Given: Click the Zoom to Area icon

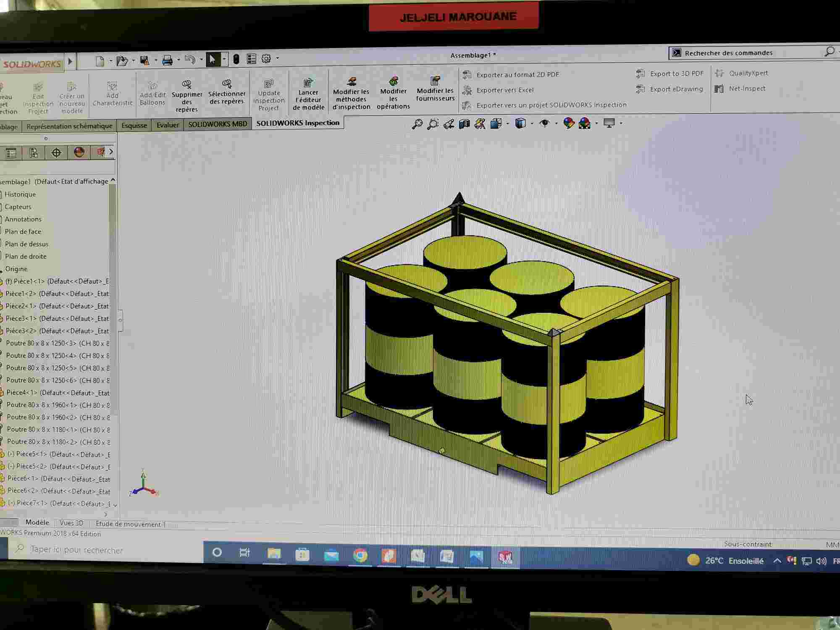Looking at the screenshot, I should click(433, 124).
